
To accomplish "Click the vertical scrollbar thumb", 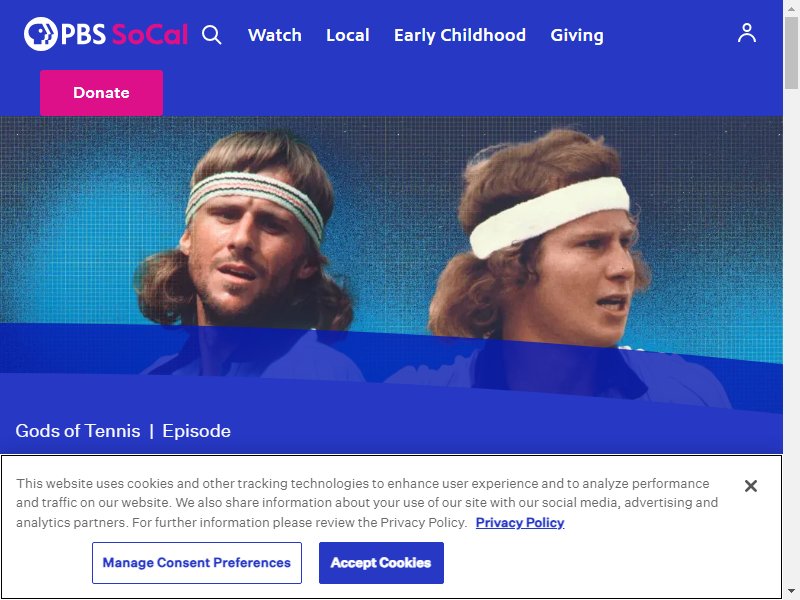I will 791,53.
